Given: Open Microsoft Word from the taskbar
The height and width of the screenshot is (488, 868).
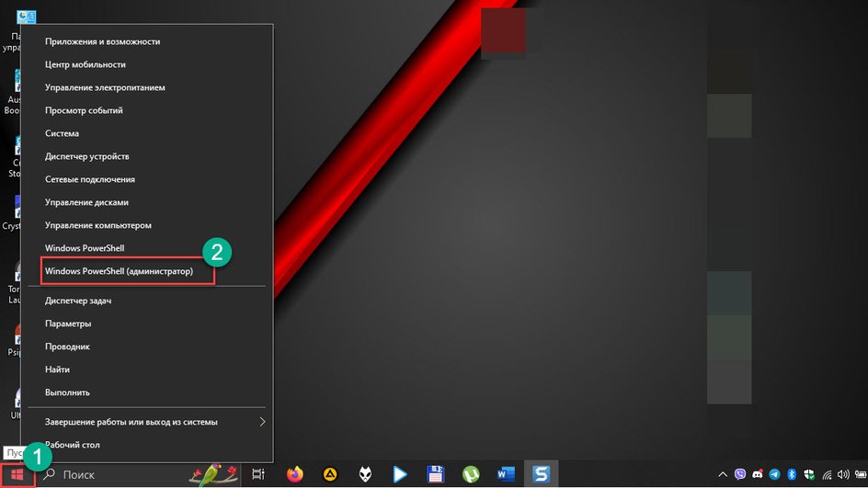Looking at the screenshot, I should click(x=506, y=474).
